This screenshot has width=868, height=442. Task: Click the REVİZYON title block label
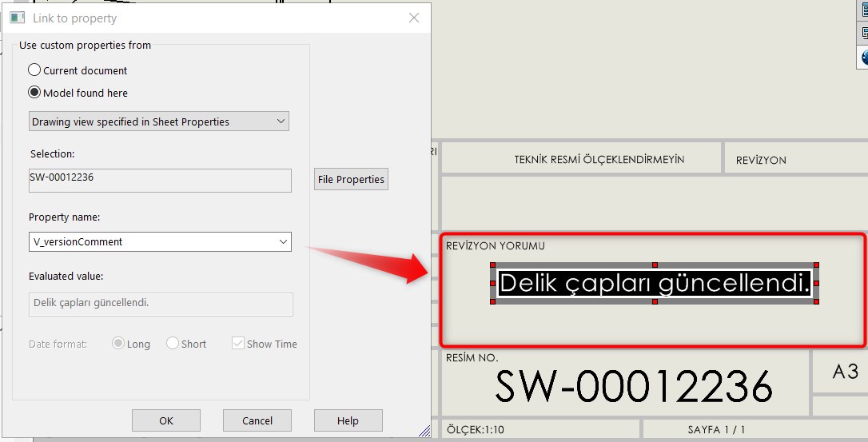pyautogui.click(x=761, y=160)
